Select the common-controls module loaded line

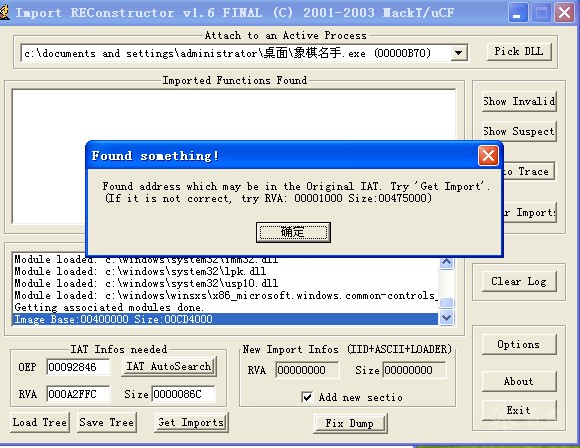tap(225, 295)
